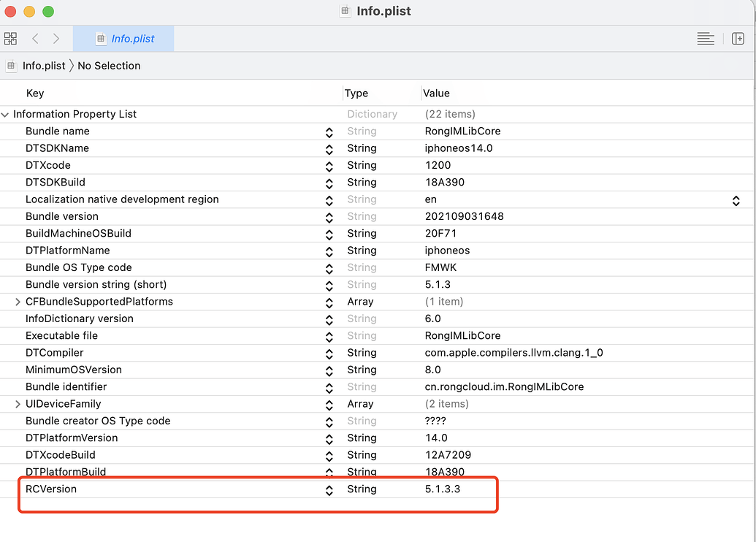Open the editor options lines icon
Image resolution: width=756 pixels, height=542 pixels.
pyautogui.click(x=706, y=39)
